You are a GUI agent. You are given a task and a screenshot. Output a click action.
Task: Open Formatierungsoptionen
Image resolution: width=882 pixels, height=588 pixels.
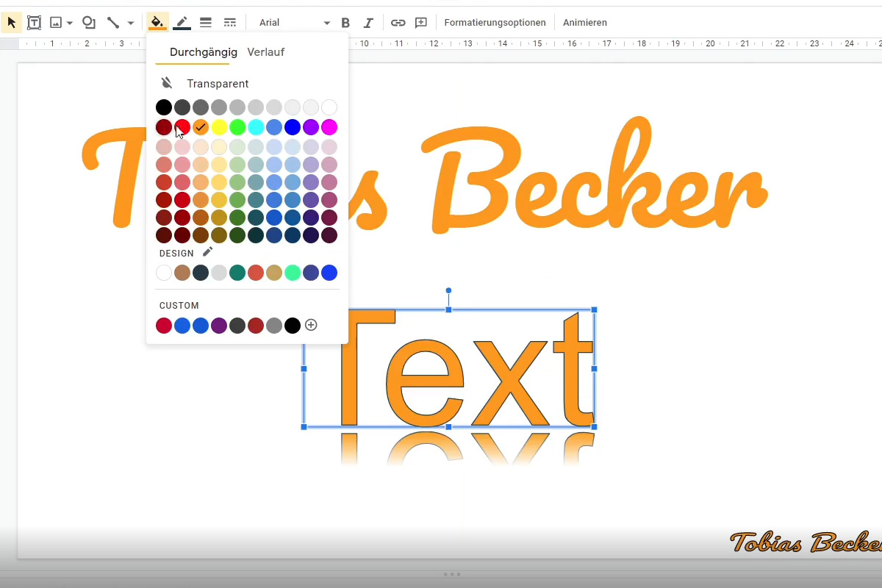click(x=495, y=23)
